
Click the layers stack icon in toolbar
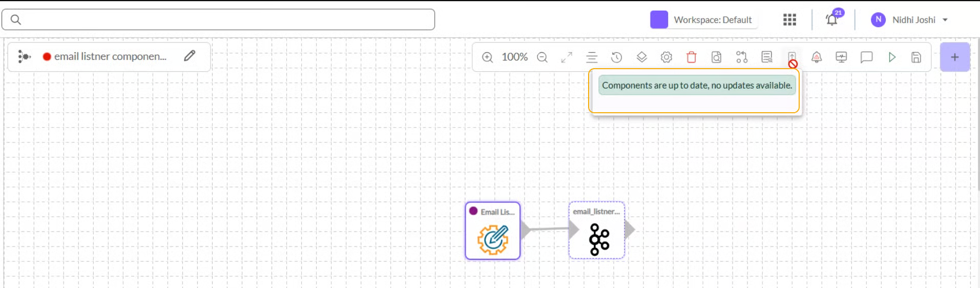pyautogui.click(x=641, y=57)
